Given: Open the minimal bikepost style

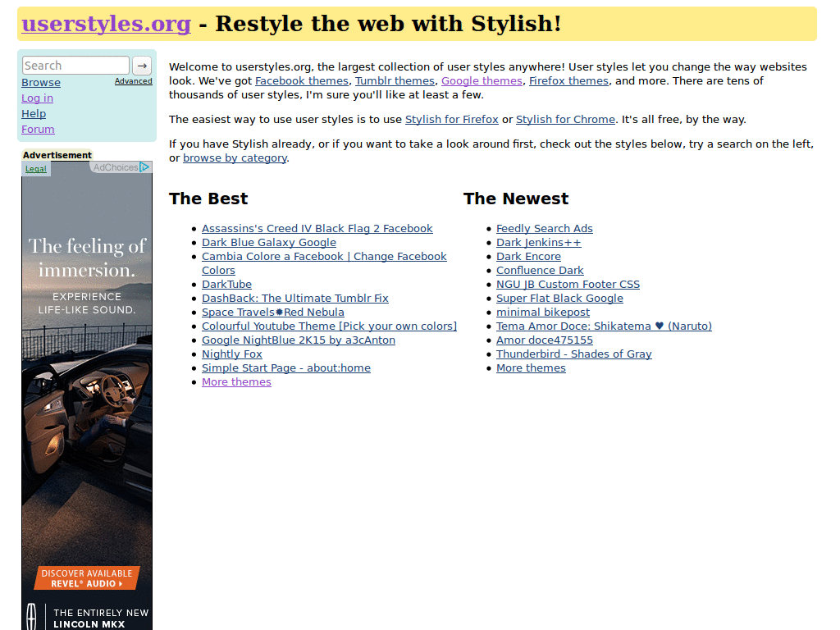Looking at the screenshot, I should click(543, 313).
